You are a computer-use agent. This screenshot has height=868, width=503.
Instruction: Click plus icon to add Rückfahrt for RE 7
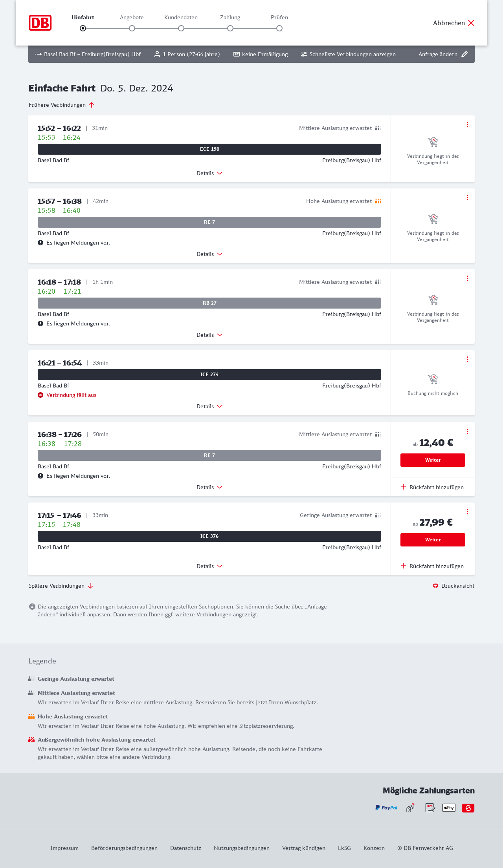(404, 487)
